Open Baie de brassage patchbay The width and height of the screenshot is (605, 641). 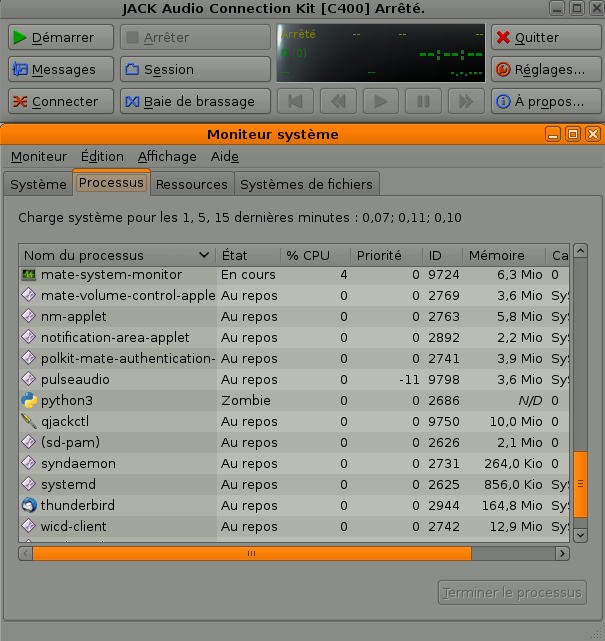coord(195,101)
